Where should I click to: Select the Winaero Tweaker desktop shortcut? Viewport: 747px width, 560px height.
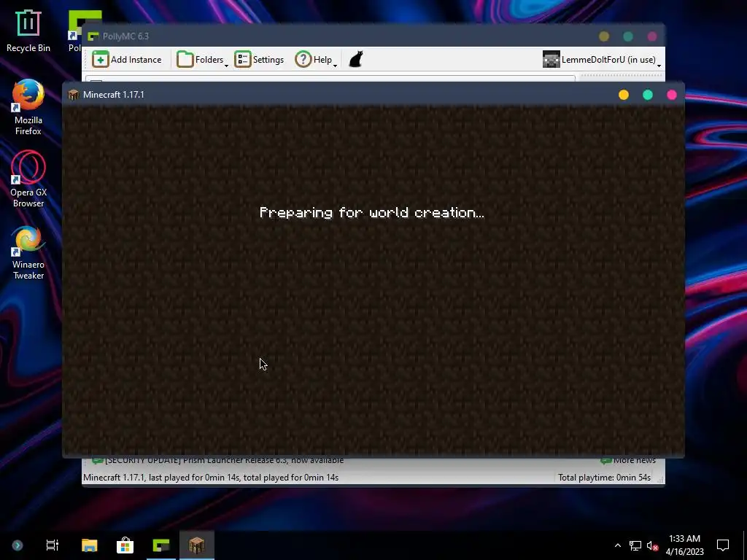point(28,252)
